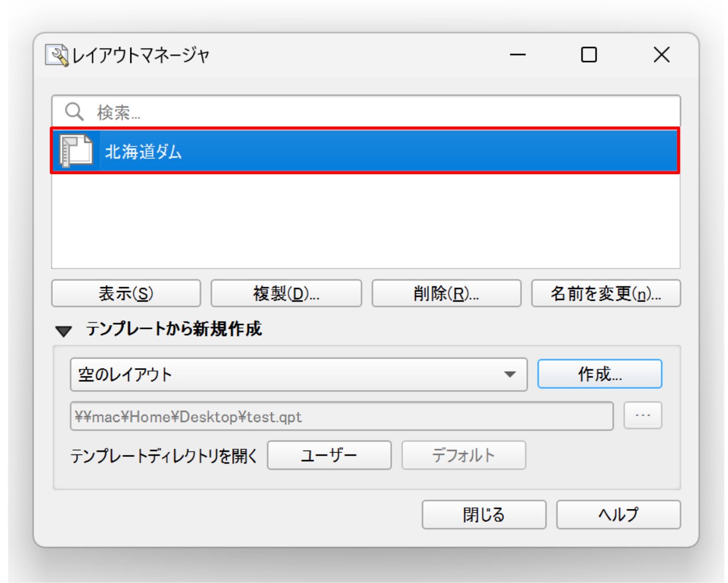The width and height of the screenshot is (728, 583).
Task: Click the magnifier icon in search field
Action: (74, 112)
